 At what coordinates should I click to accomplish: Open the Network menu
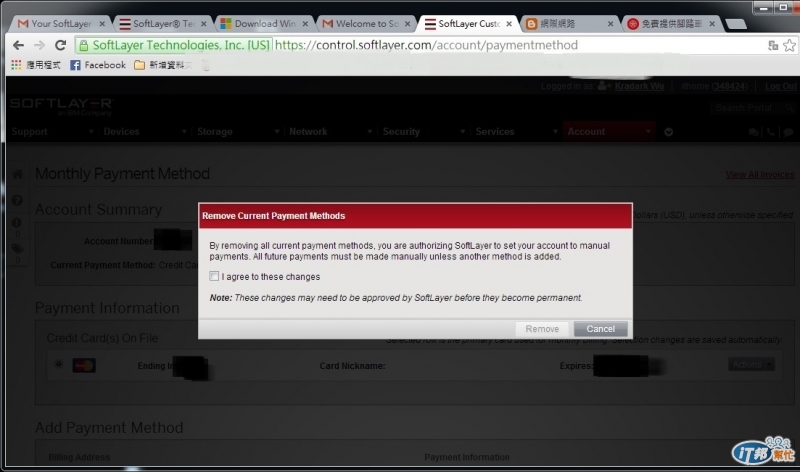click(x=308, y=132)
